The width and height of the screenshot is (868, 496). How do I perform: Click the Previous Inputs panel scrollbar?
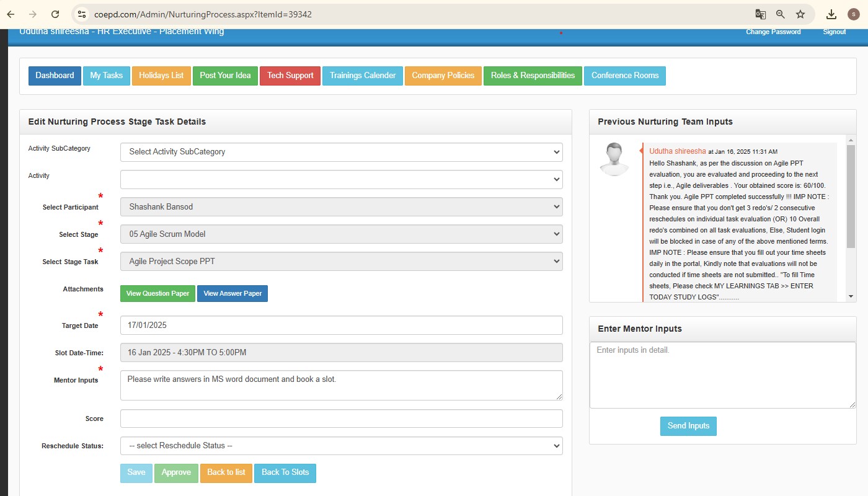point(851,192)
